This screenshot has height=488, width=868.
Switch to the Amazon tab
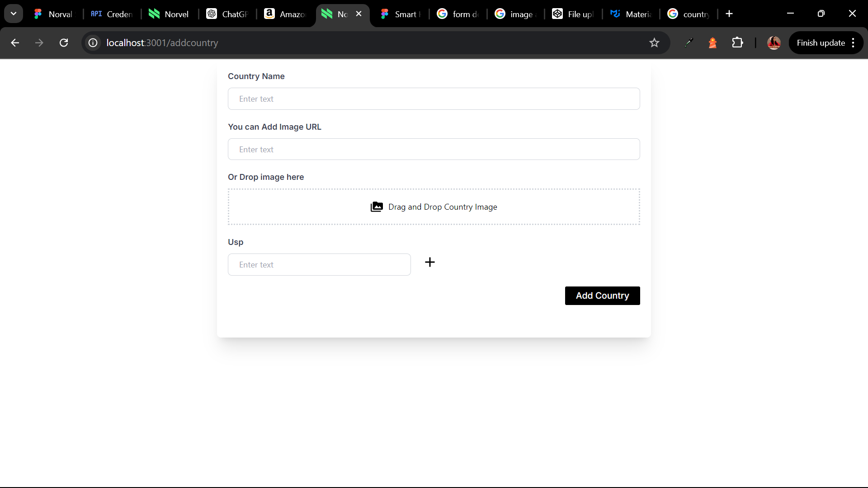click(284, 14)
